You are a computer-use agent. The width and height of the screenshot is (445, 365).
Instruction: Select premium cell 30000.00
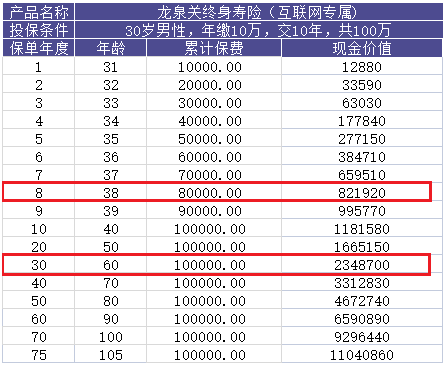tap(214, 103)
